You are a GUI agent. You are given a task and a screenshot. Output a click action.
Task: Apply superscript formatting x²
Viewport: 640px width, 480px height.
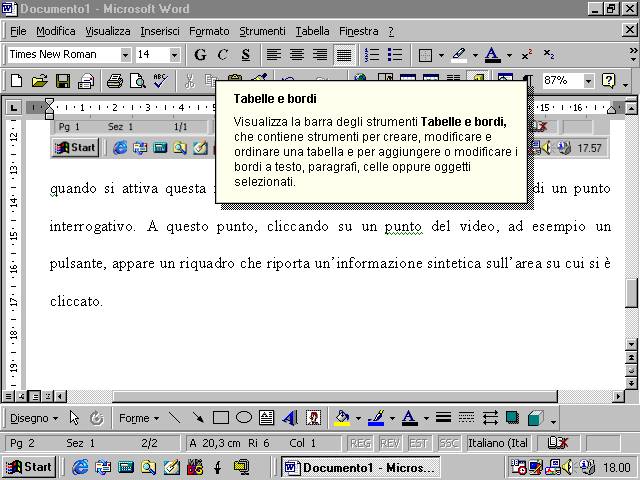(x=527, y=55)
